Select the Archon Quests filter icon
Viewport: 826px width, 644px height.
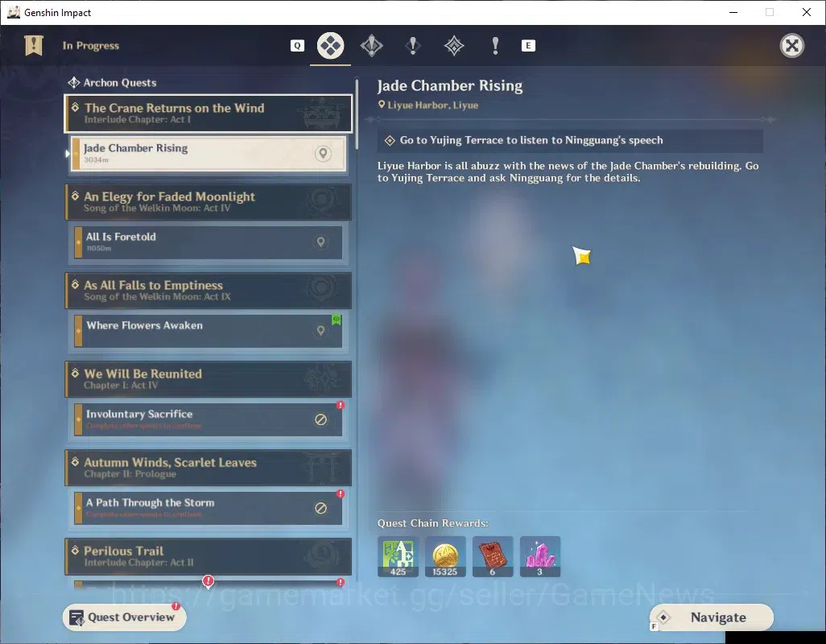(371, 46)
